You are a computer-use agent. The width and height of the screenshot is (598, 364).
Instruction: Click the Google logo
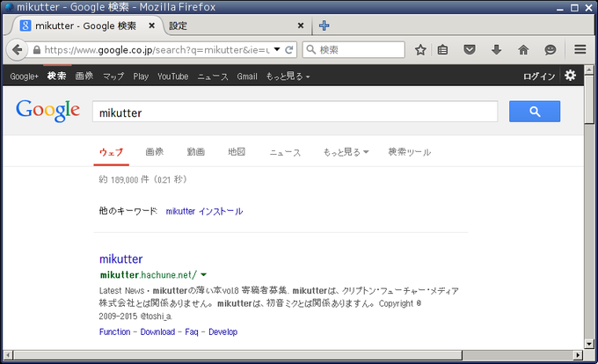click(x=48, y=111)
